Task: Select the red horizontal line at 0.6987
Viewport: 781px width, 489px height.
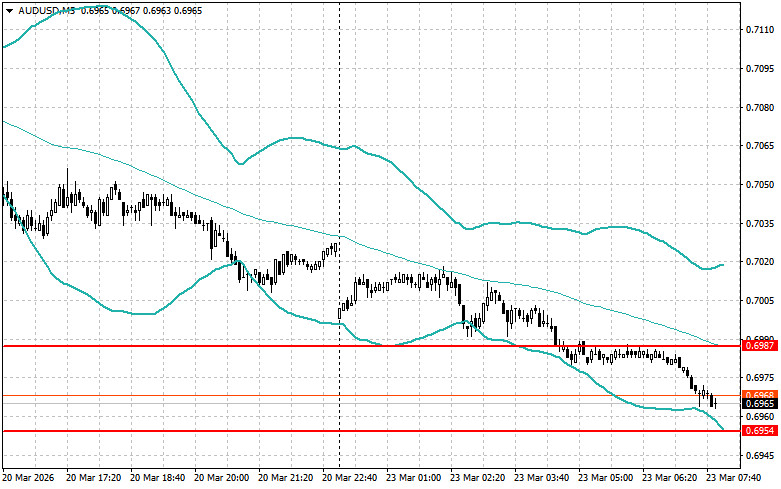Action: (x=372, y=346)
